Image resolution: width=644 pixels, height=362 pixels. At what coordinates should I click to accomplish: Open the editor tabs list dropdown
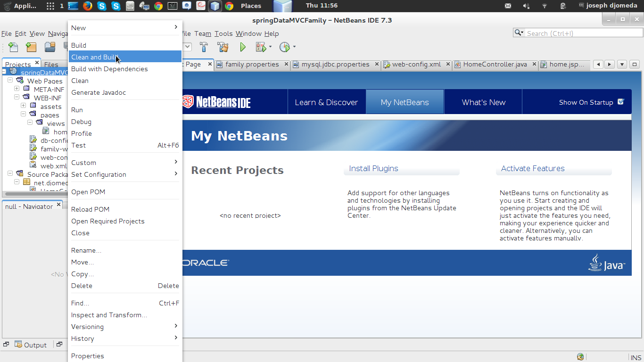(x=622, y=64)
